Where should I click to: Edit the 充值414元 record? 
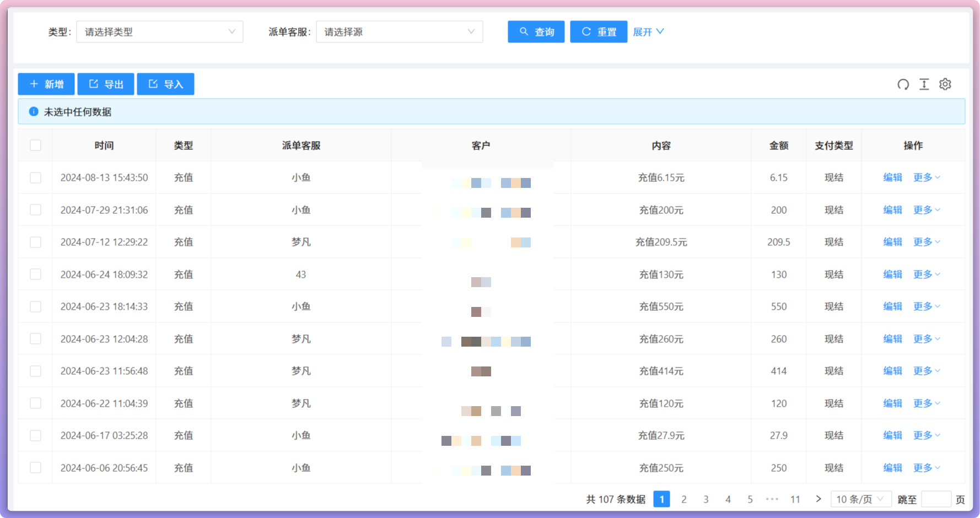(x=892, y=371)
